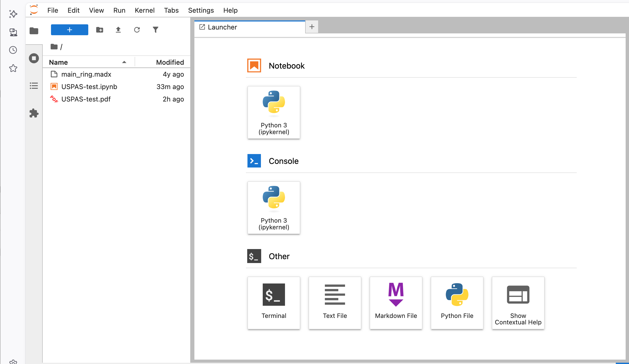Image resolution: width=629 pixels, height=364 pixels.
Task: Open a new Terminal
Action: coord(274,303)
